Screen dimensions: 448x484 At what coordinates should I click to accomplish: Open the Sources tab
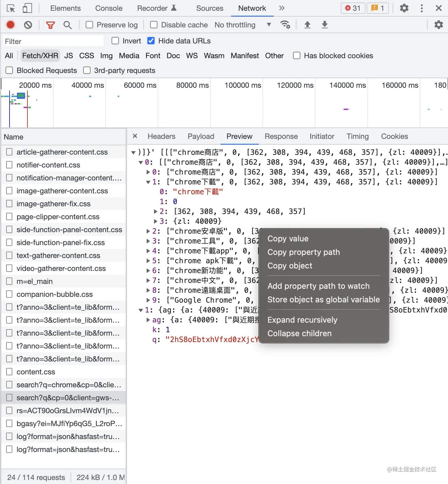(210, 8)
